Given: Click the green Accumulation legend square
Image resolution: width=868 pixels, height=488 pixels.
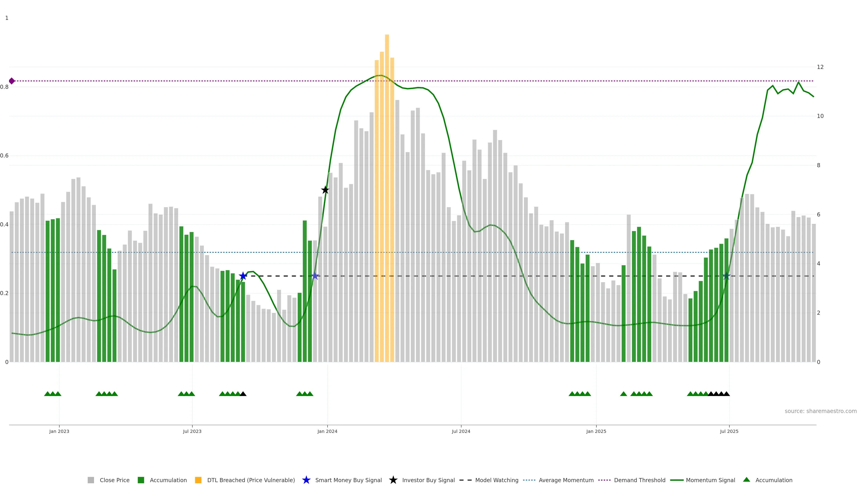Looking at the screenshot, I should click(x=141, y=480).
